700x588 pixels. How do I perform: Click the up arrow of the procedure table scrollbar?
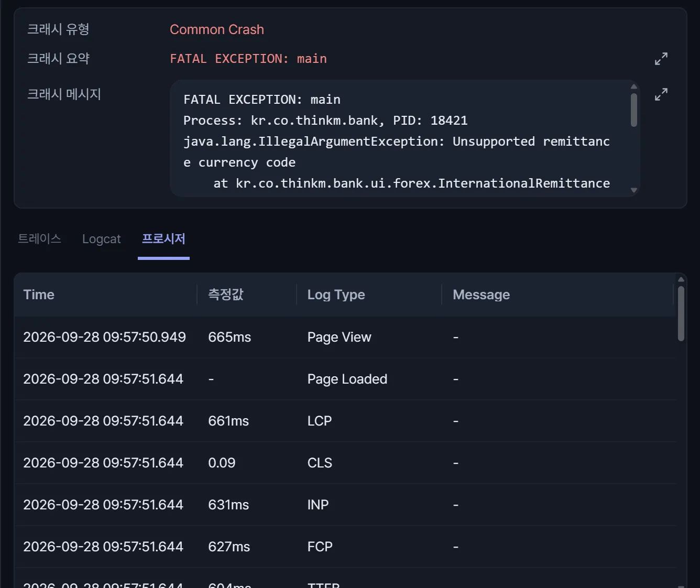click(x=681, y=279)
